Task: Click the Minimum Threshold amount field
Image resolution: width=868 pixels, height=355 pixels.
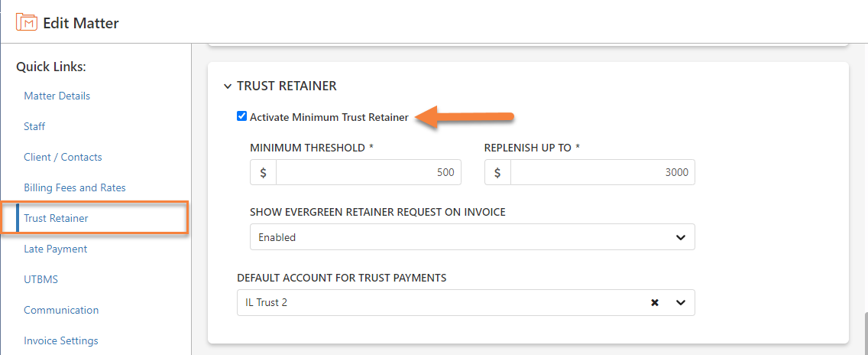Action: click(x=368, y=172)
